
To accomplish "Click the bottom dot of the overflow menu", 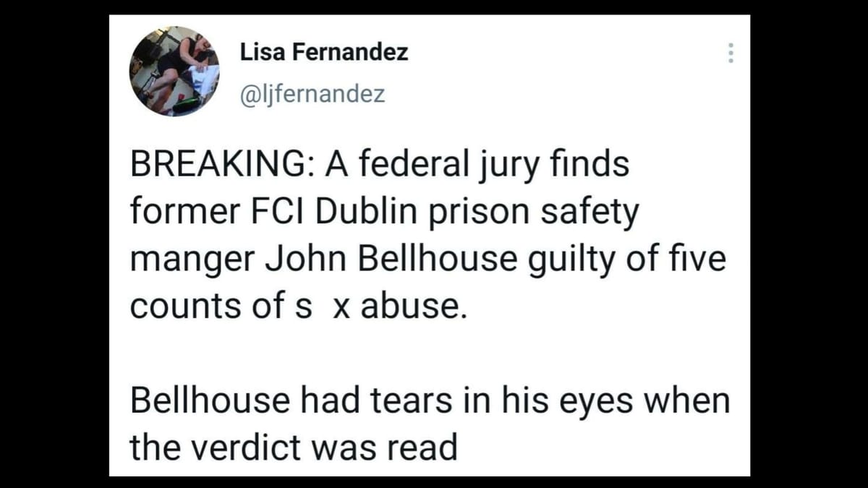I will click(731, 61).
